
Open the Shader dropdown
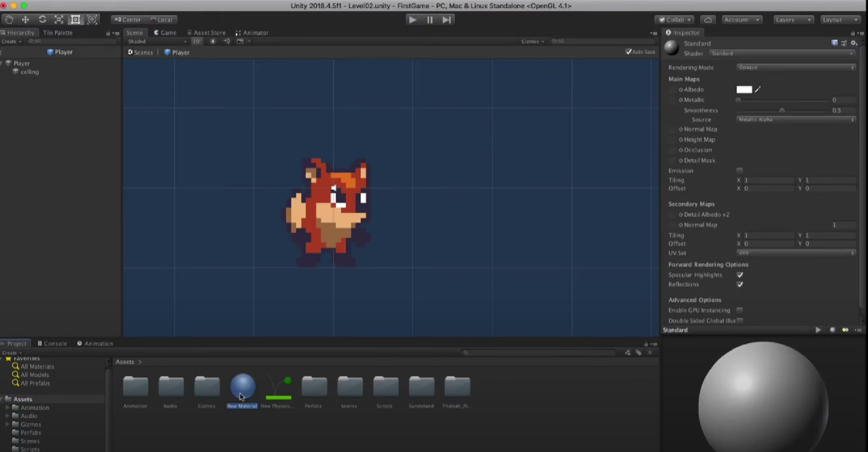tap(782, 53)
